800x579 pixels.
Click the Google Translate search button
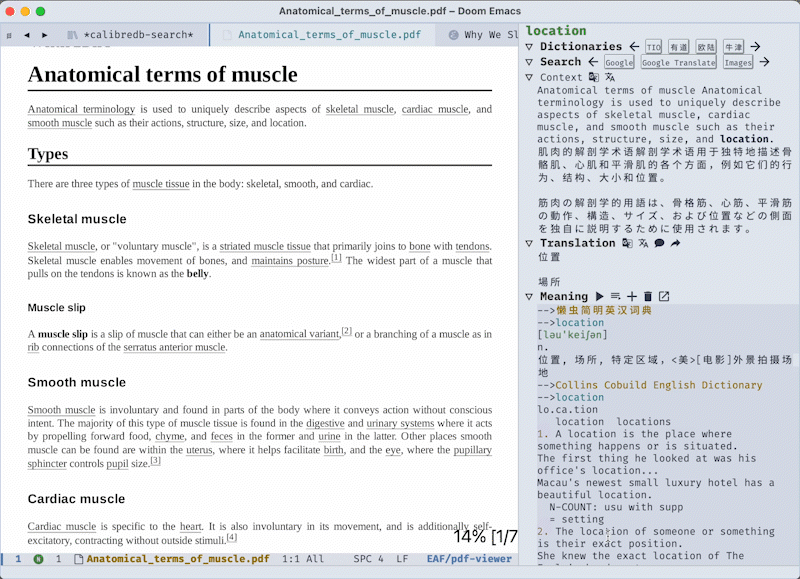pyautogui.click(x=678, y=63)
